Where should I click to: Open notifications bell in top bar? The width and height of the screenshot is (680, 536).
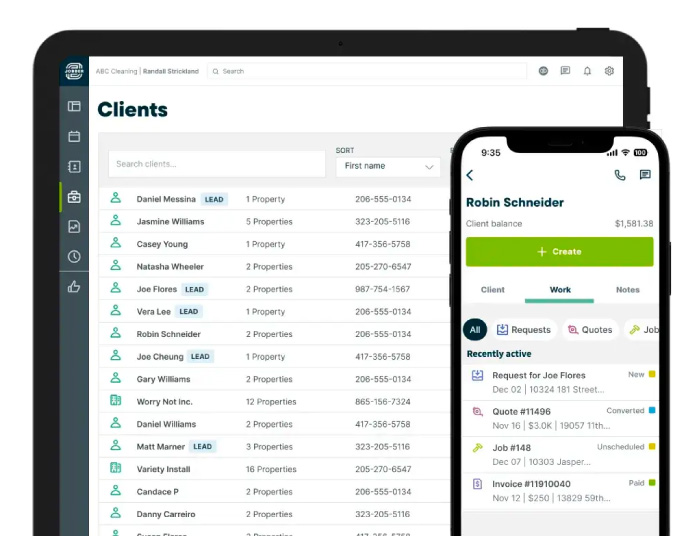[x=587, y=71]
